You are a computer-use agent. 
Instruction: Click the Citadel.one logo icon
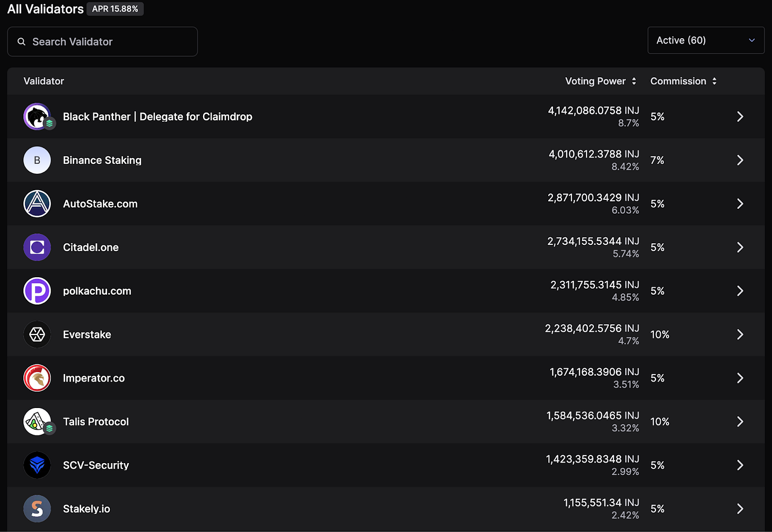pos(37,247)
